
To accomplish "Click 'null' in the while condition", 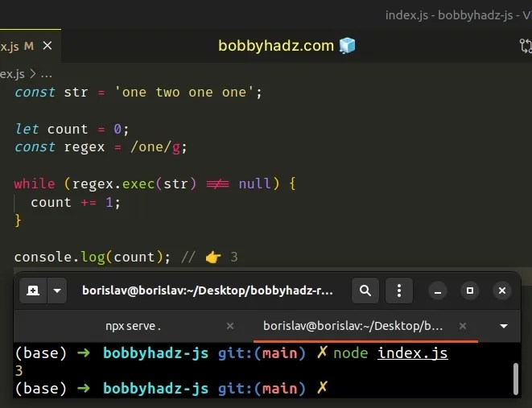I will coord(255,183).
